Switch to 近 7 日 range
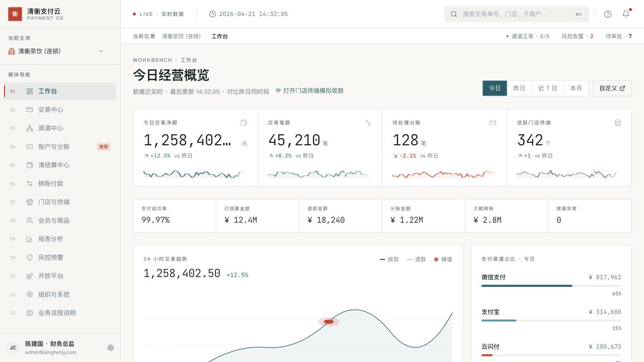 point(548,88)
